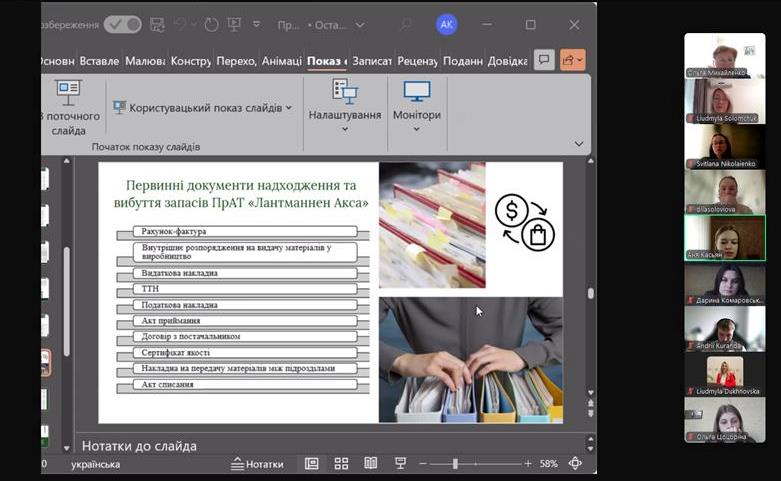
Task: Open the Подання ribbon tab
Action: click(x=463, y=61)
